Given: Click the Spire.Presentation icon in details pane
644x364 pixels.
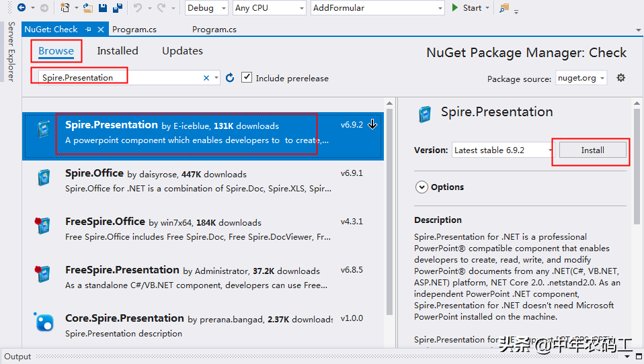Looking at the screenshot, I should click(x=425, y=114).
